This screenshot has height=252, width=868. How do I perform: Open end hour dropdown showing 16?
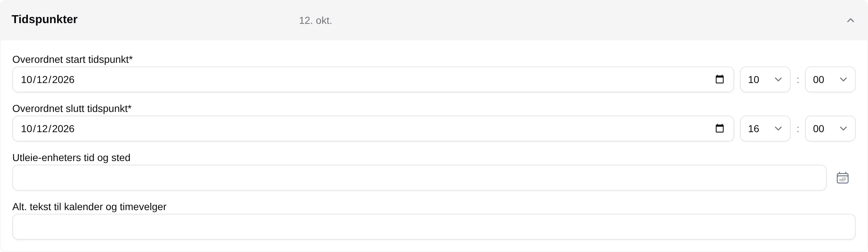(765, 129)
